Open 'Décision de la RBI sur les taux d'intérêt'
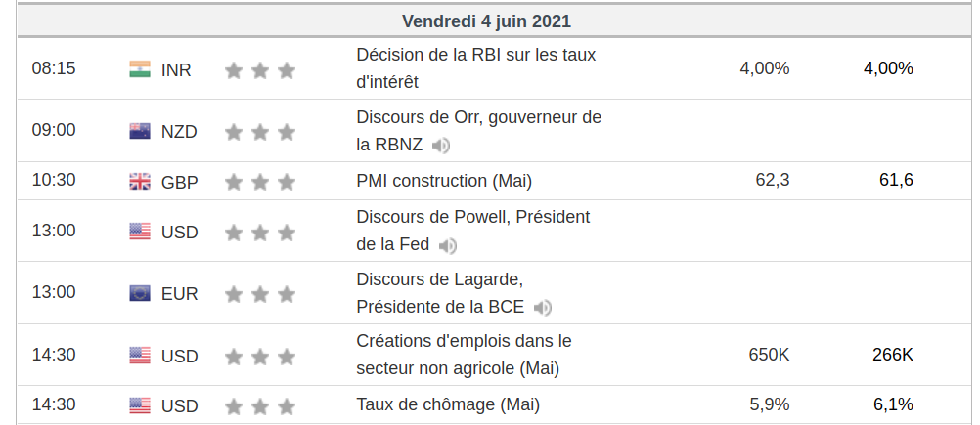Image resolution: width=980 pixels, height=425 pixels. [x=476, y=68]
